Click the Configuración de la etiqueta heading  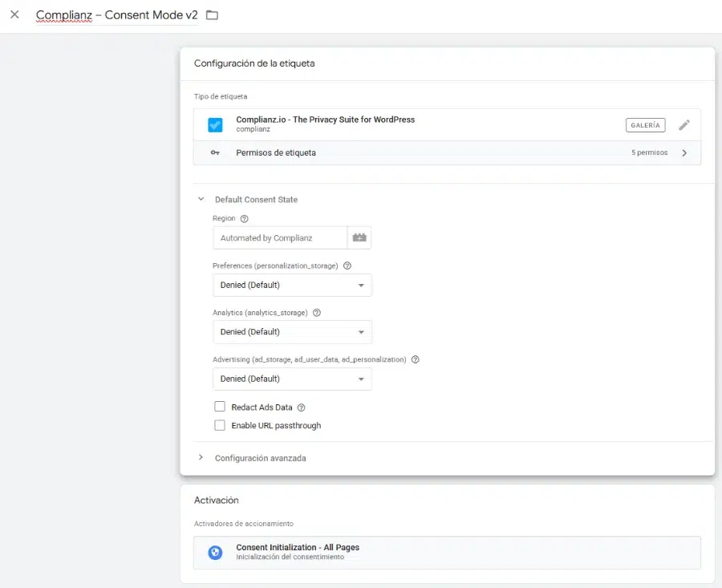[x=254, y=63]
